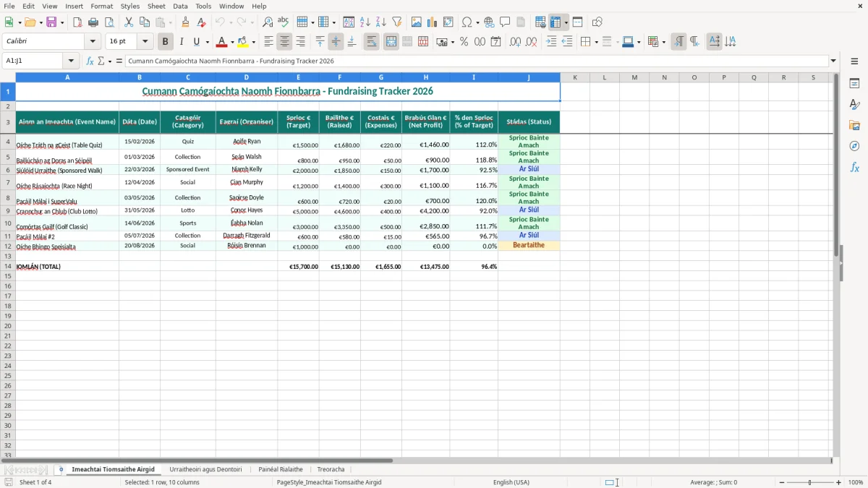
Task: Toggle Align Left
Action: tap(269, 42)
